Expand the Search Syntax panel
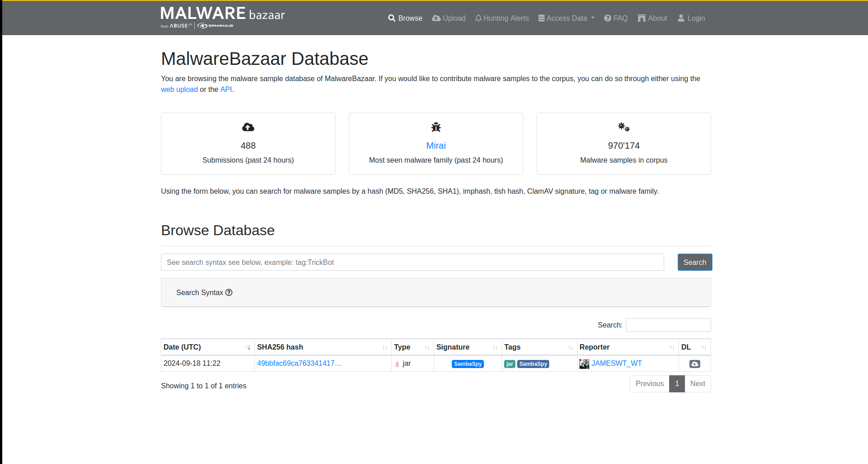The width and height of the screenshot is (868, 464). [200, 293]
